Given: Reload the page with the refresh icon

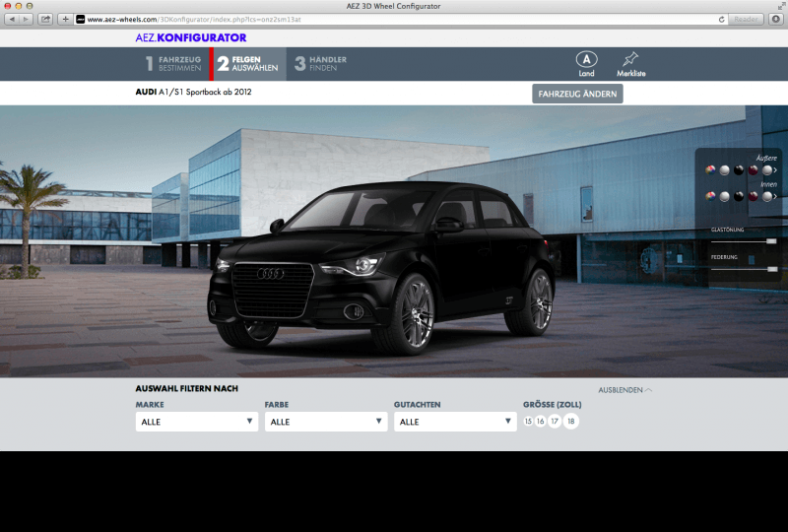Looking at the screenshot, I should (x=721, y=19).
